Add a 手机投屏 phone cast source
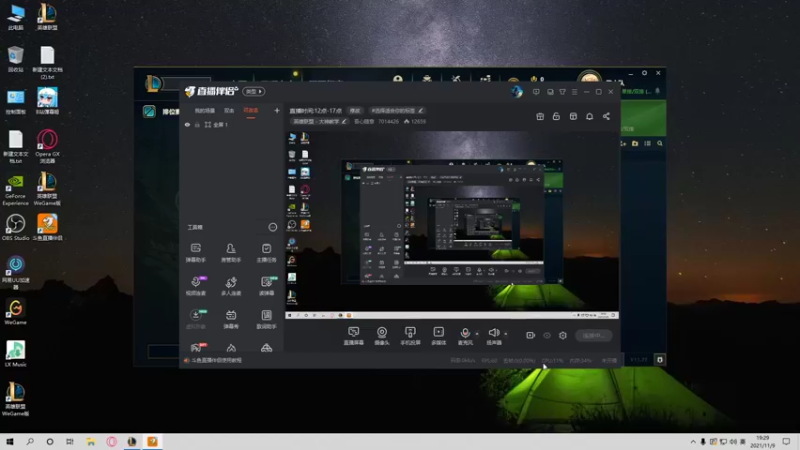 pyautogui.click(x=410, y=336)
